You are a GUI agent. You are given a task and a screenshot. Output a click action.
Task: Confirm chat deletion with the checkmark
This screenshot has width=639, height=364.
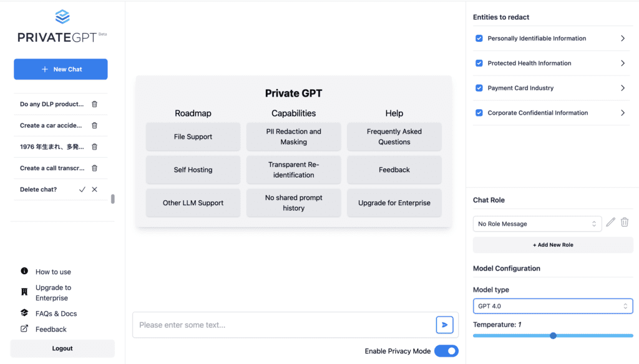click(82, 189)
